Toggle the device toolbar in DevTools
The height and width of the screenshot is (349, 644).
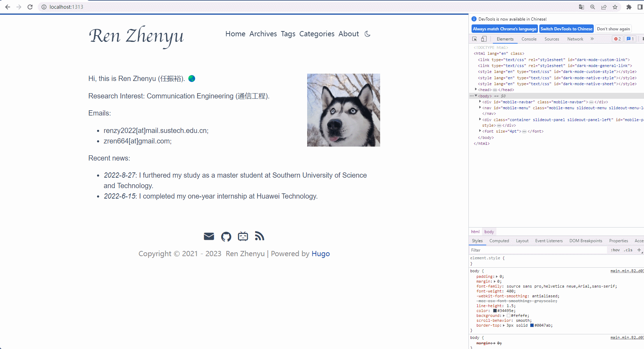(x=484, y=39)
